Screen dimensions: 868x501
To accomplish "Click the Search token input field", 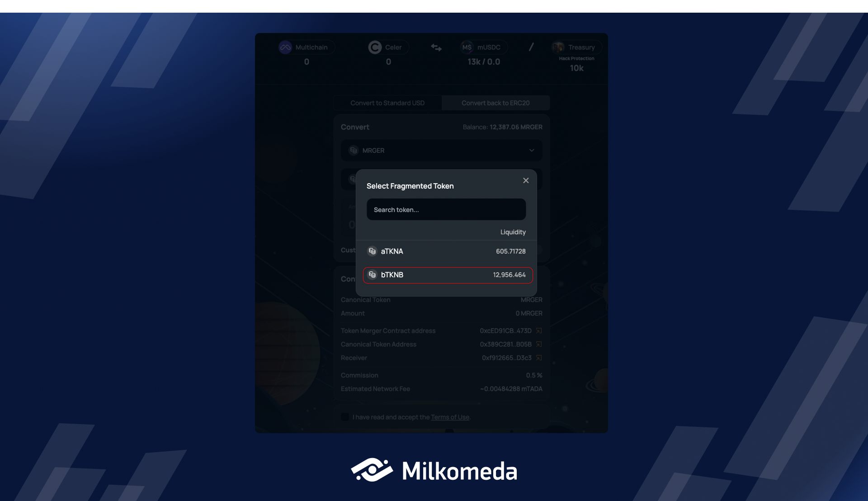I will [446, 209].
